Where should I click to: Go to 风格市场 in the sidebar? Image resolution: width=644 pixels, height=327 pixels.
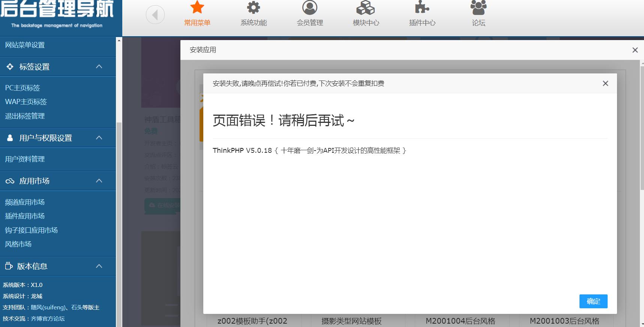(x=18, y=244)
